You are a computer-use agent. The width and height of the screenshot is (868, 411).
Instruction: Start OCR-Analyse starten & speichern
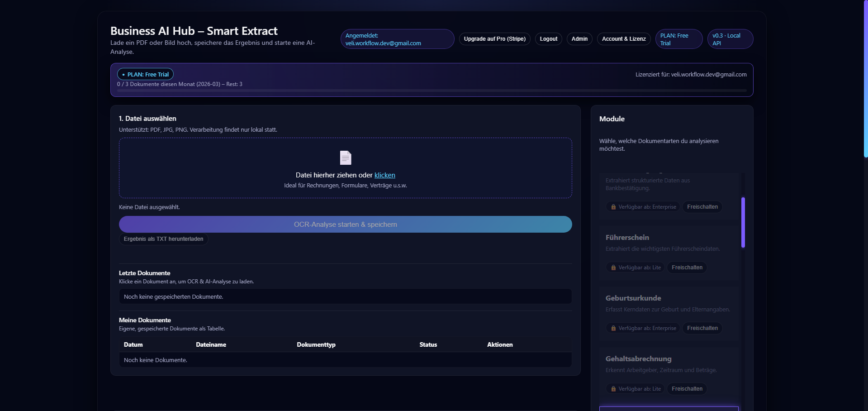point(345,224)
